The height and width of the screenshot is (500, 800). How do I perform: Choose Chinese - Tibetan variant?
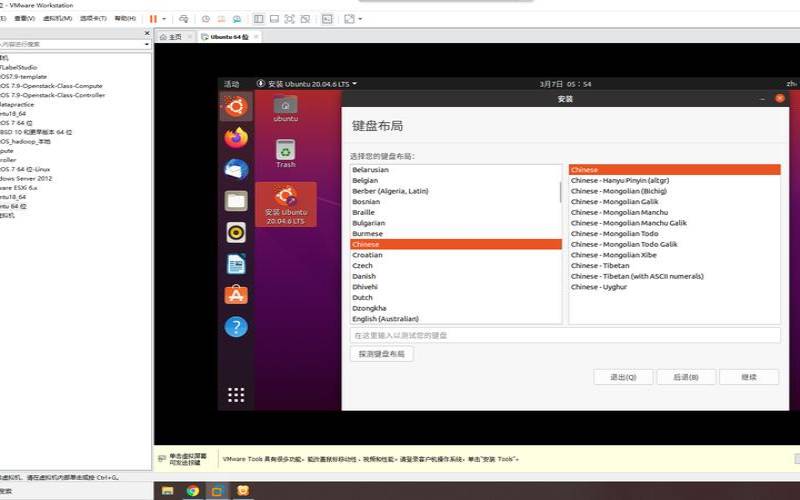tap(674, 266)
